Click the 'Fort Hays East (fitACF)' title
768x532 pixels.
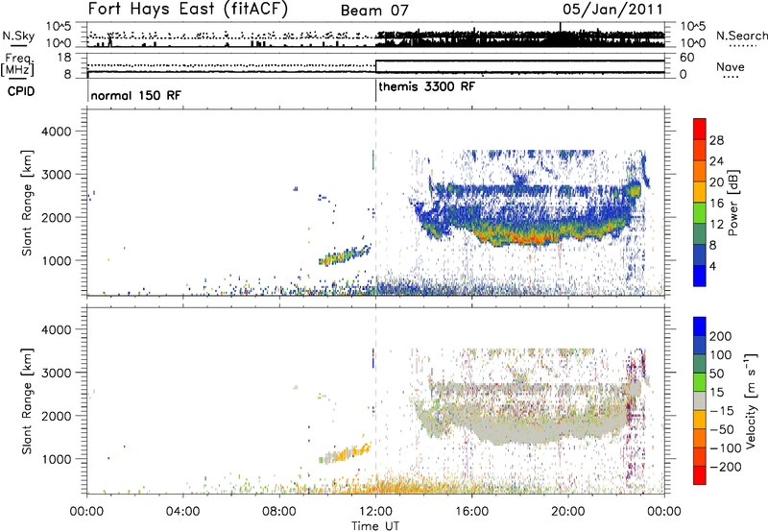(x=187, y=10)
